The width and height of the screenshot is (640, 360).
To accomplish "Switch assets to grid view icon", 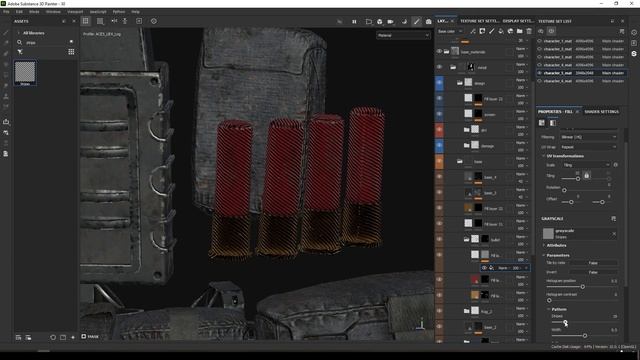I will click(71, 52).
